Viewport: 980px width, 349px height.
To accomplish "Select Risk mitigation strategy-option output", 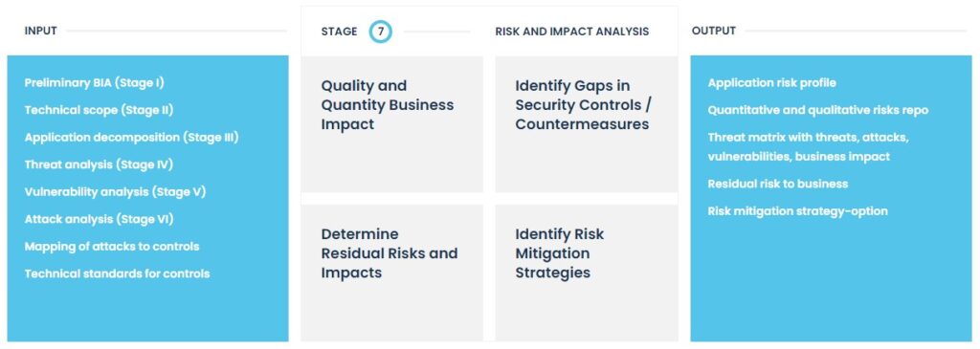I will (797, 211).
